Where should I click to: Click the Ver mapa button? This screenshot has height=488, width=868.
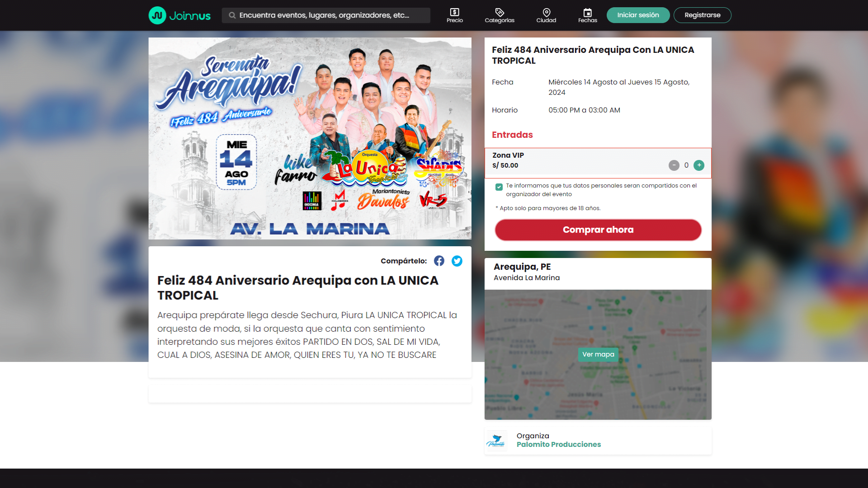tap(598, 354)
